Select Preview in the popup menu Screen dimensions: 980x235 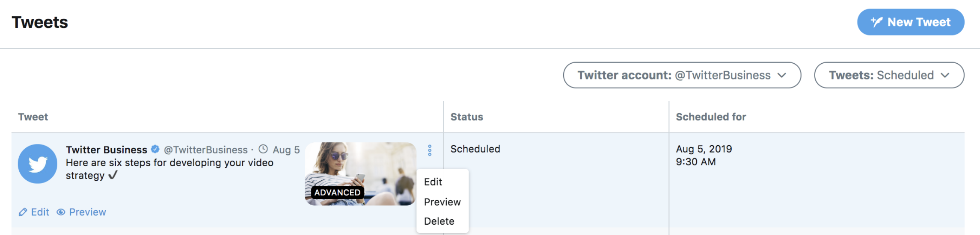point(442,202)
